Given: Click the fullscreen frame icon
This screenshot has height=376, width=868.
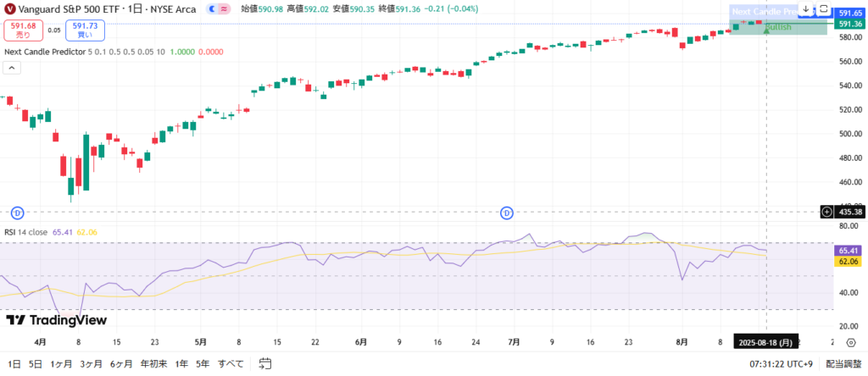Looking at the screenshot, I should [x=823, y=8].
